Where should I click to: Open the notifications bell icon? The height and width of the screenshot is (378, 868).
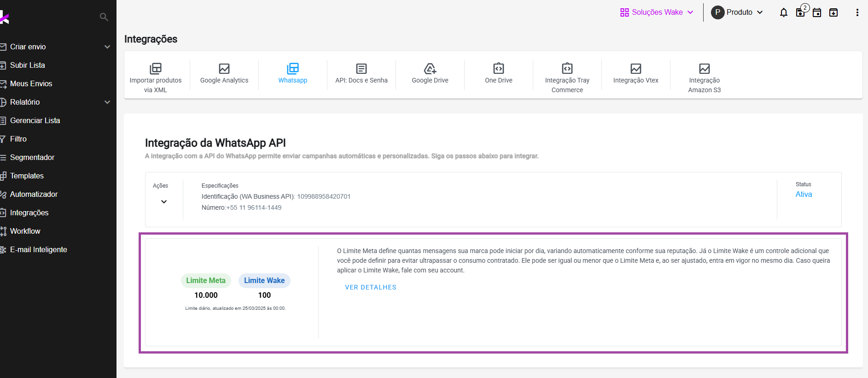(784, 12)
